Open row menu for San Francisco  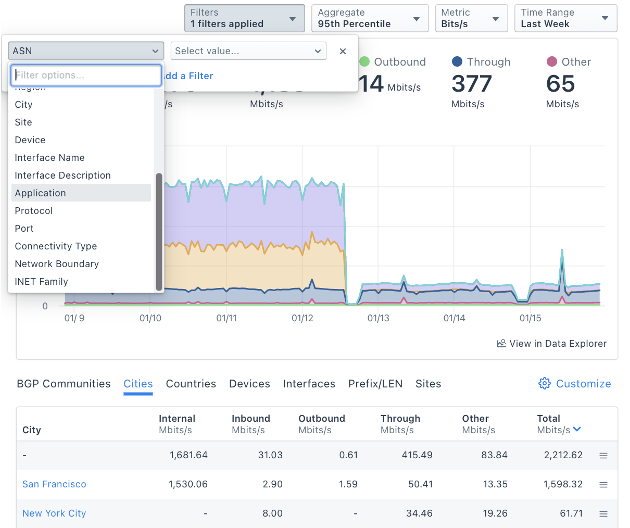pyautogui.click(x=603, y=484)
